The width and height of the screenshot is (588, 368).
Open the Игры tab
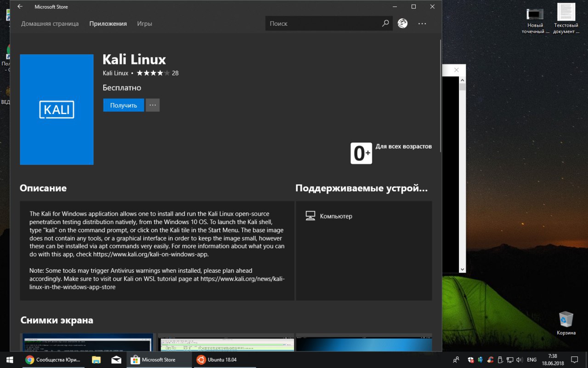(x=144, y=23)
